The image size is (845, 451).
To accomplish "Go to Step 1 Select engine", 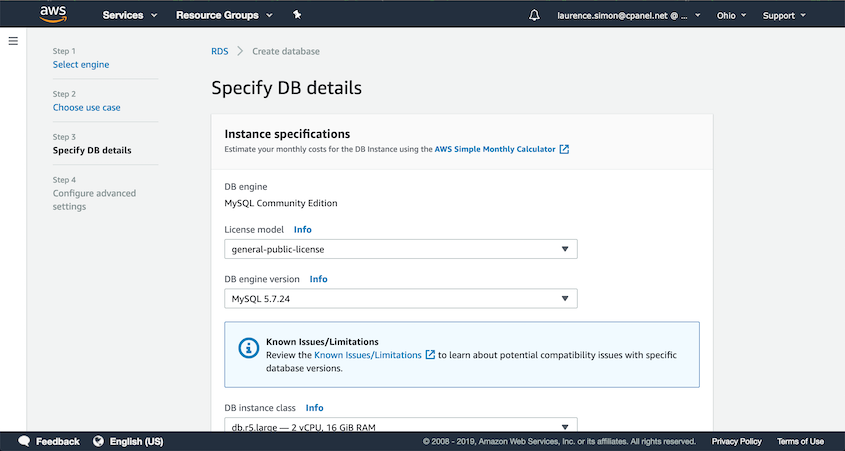I will tap(81, 65).
